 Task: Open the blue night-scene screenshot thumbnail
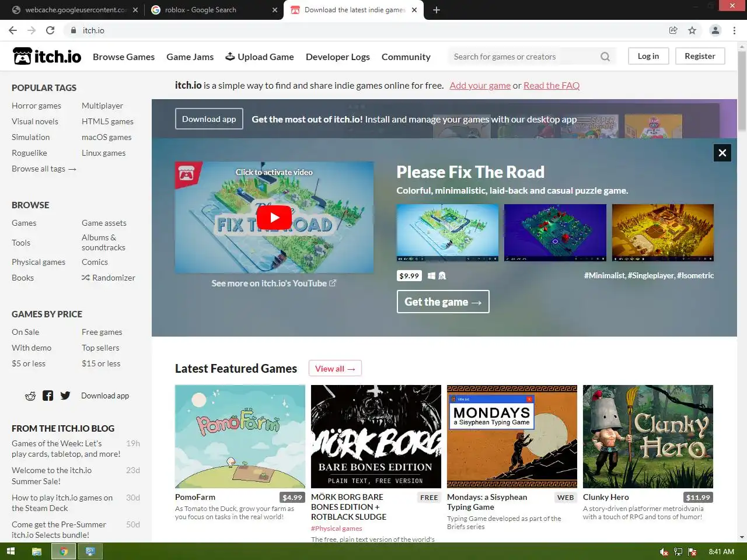point(555,232)
